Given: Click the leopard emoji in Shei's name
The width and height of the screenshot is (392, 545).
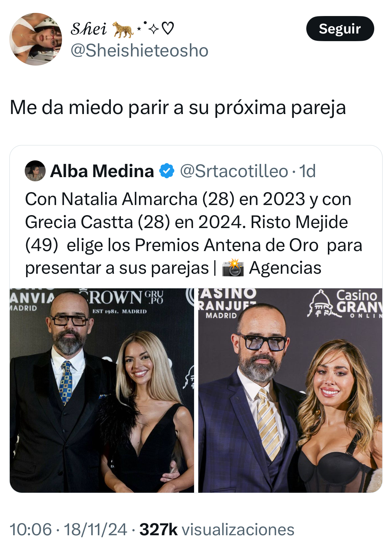Looking at the screenshot, I should pyautogui.click(x=123, y=30).
